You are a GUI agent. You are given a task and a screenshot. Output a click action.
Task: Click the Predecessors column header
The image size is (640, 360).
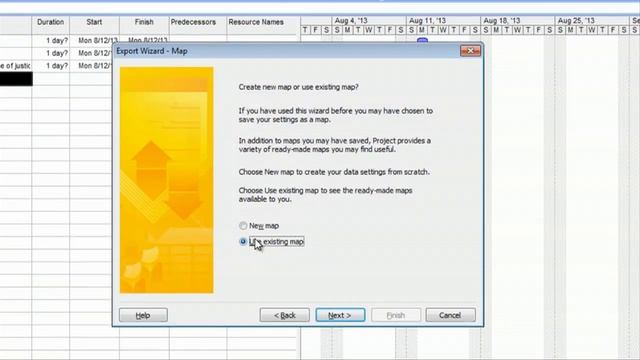tap(193, 22)
